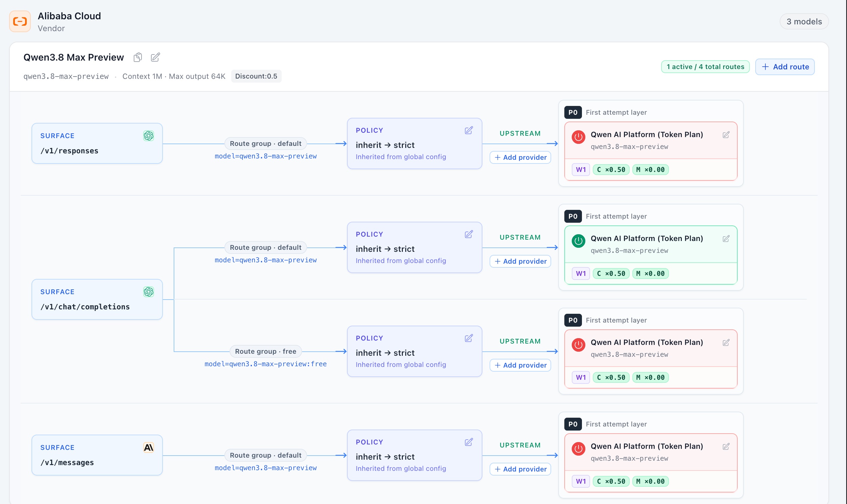Add provider to chat completions default route

(x=520, y=262)
